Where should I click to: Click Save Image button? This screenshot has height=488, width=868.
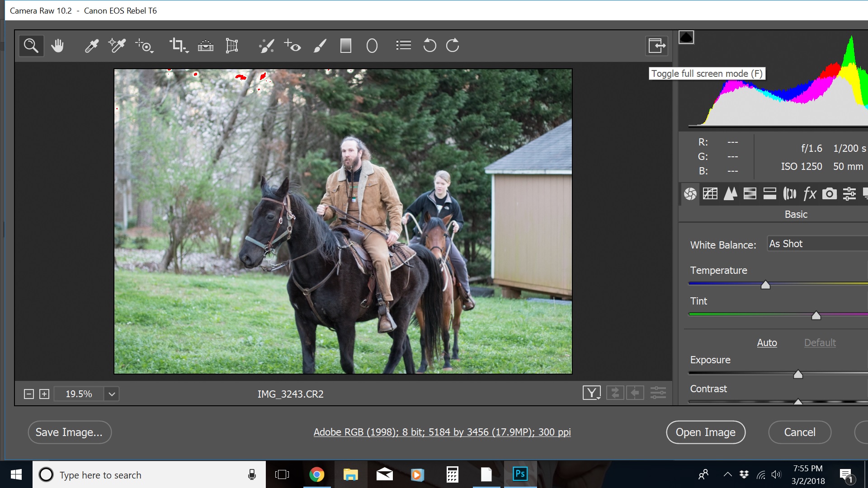(69, 432)
